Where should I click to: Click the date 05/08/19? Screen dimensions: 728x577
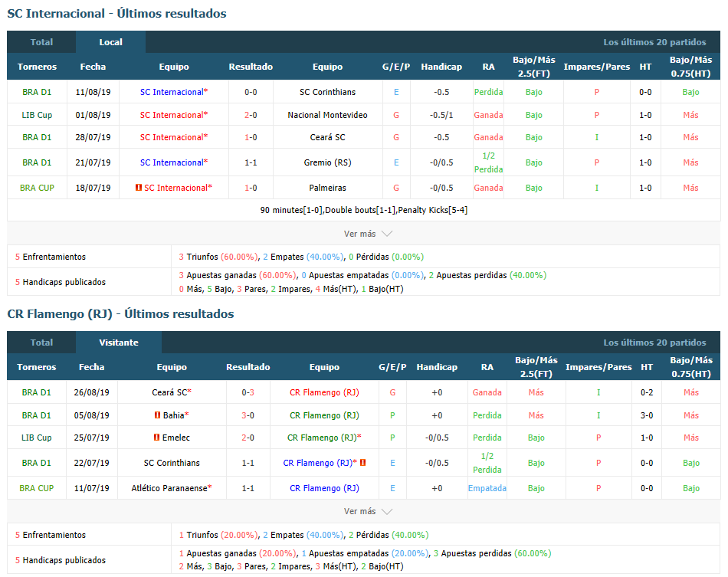click(x=91, y=415)
